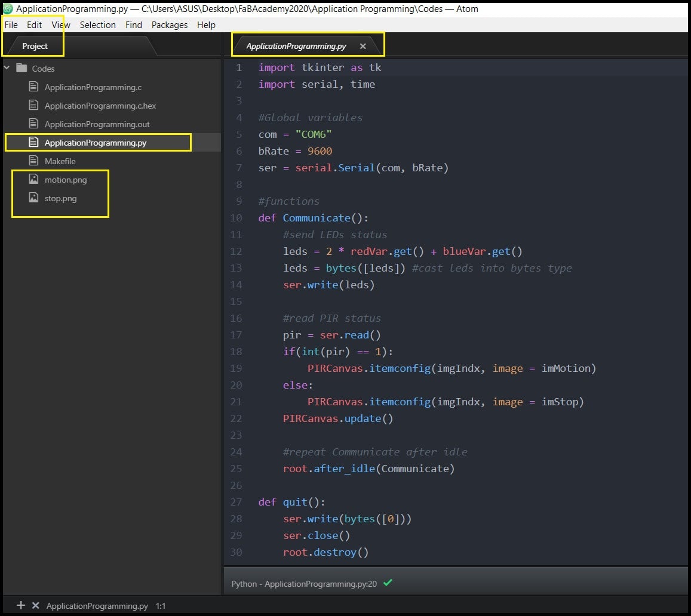Open the View menu
The height and width of the screenshot is (616, 691).
(61, 24)
